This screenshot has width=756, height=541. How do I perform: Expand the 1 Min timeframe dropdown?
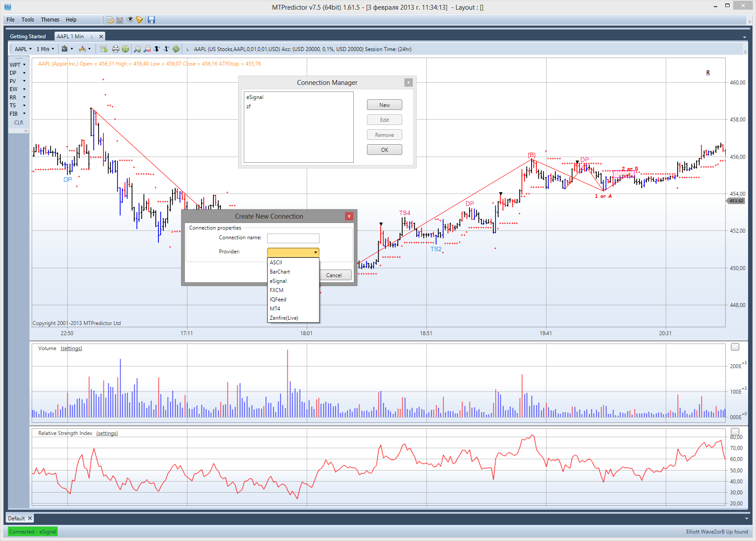pyautogui.click(x=53, y=49)
